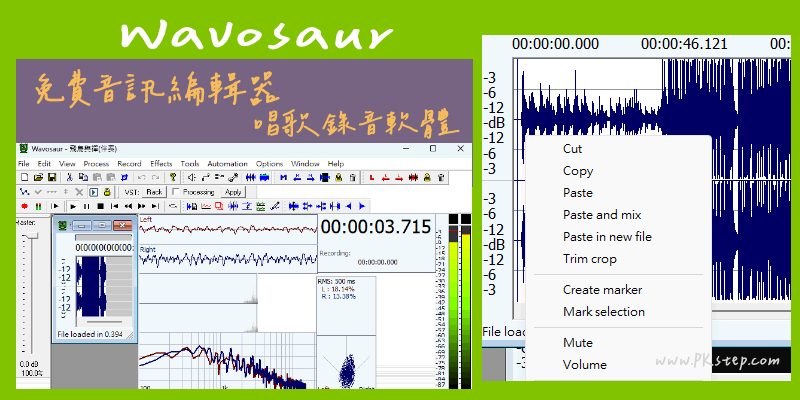The image size is (800, 400).
Task: Choose Volume from the context menu
Action: tap(585, 365)
